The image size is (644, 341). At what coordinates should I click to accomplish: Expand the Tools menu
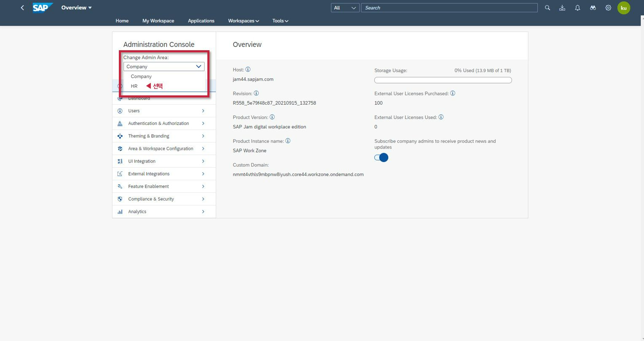click(x=280, y=21)
